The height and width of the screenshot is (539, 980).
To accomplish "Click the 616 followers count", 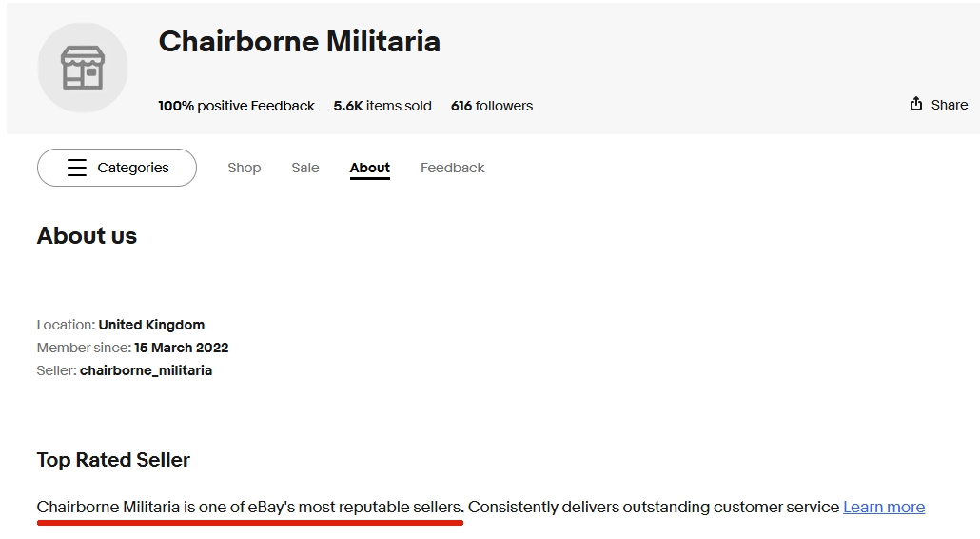I will [x=492, y=106].
